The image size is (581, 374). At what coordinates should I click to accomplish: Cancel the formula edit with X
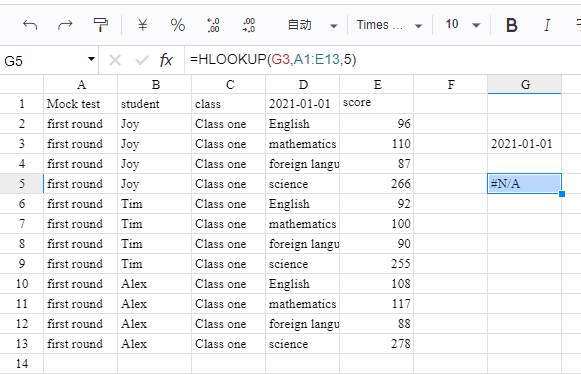(x=115, y=60)
